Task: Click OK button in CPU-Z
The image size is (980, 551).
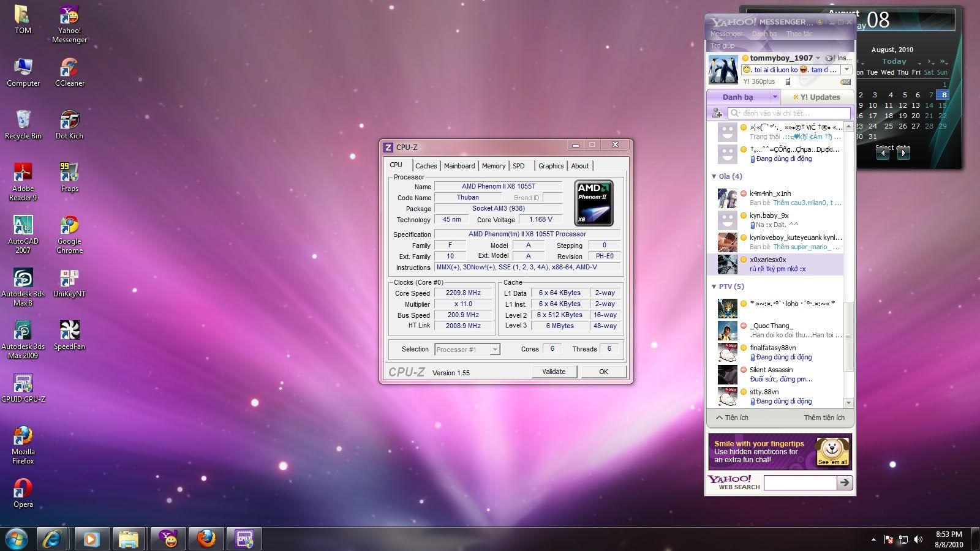Action: pos(604,372)
